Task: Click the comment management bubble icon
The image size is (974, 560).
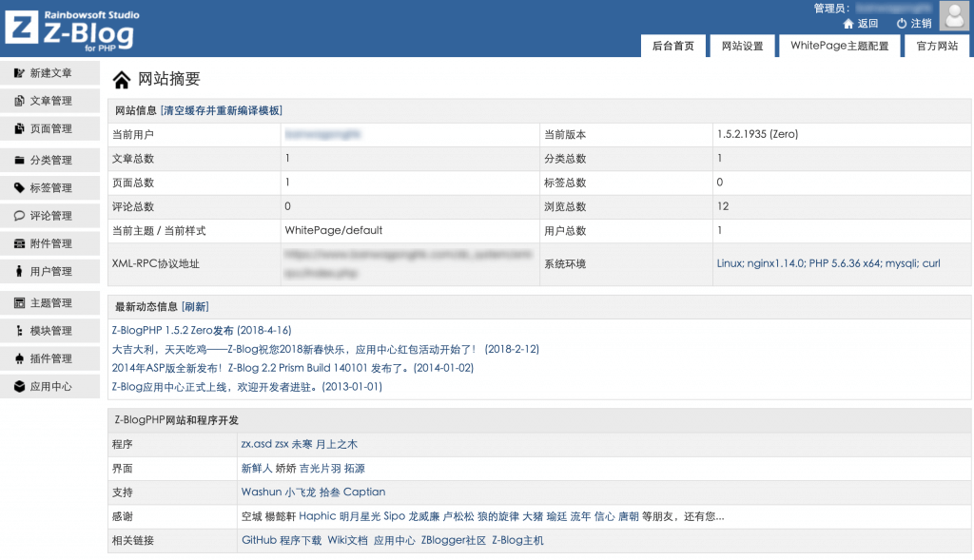Action: click(x=19, y=216)
